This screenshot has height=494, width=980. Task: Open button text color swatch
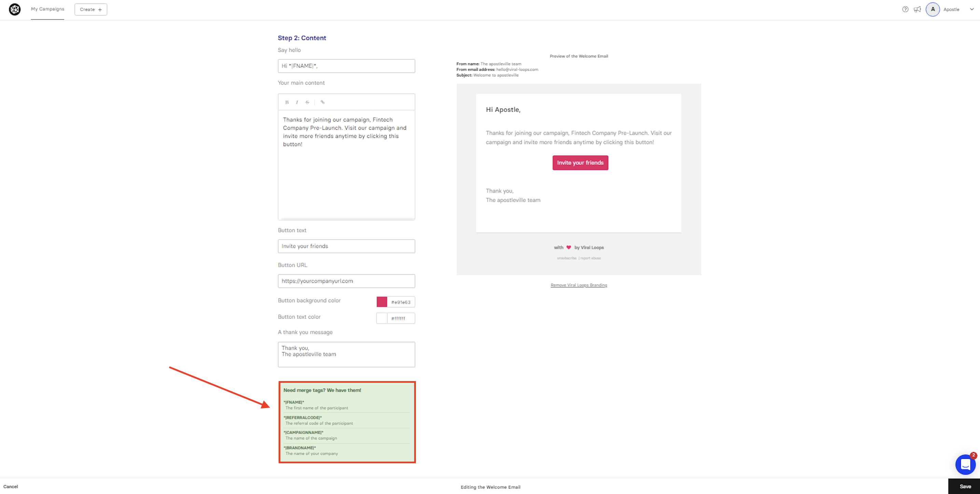[381, 318]
